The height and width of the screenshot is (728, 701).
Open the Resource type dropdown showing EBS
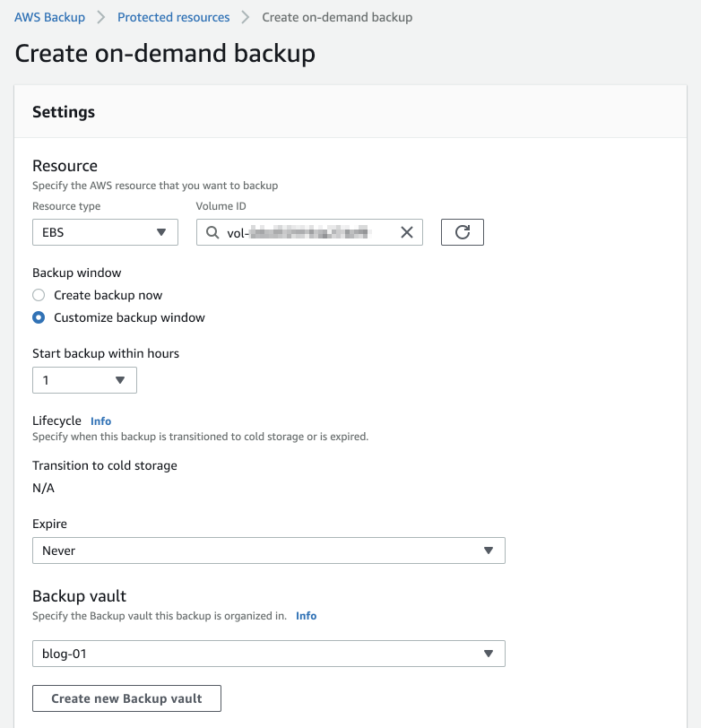coord(105,232)
